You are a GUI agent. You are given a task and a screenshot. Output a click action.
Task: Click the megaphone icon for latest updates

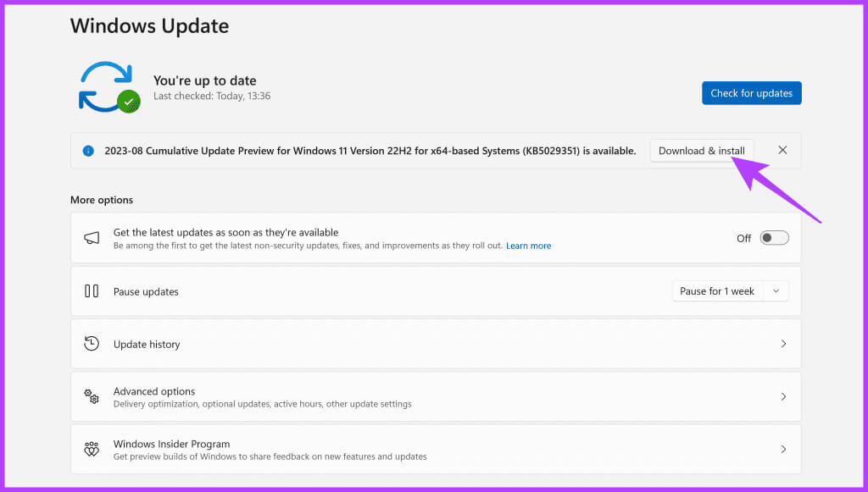(x=92, y=238)
